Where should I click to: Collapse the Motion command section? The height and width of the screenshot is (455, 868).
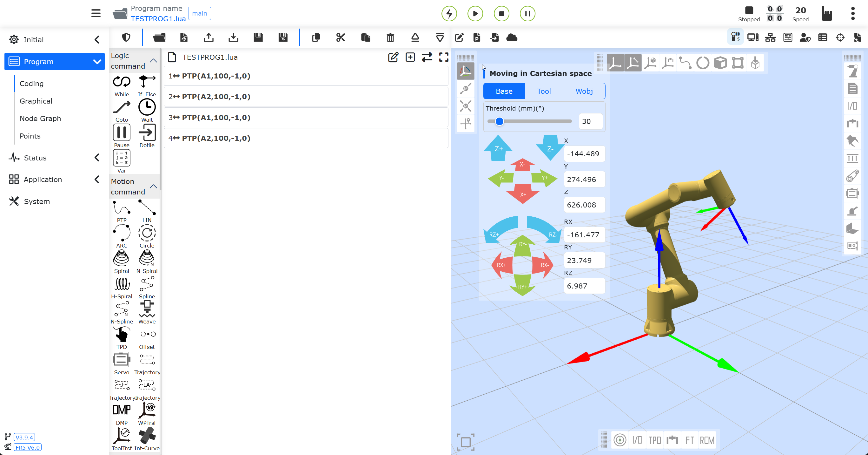[x=153, y=187]
